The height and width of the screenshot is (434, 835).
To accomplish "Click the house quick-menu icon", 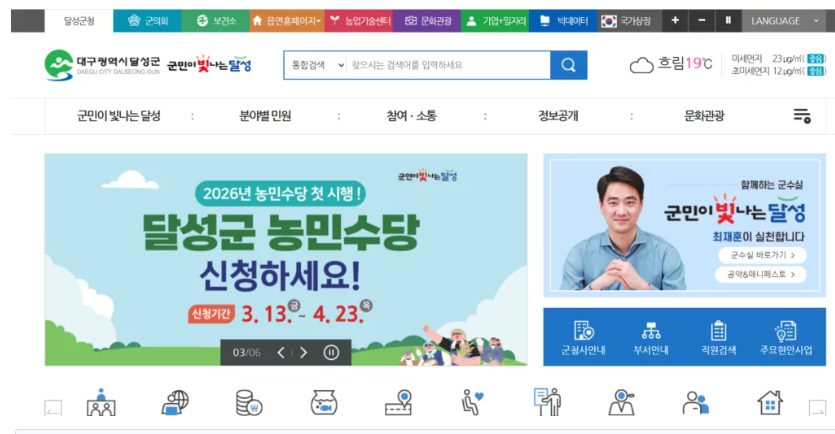I will 770,403.
